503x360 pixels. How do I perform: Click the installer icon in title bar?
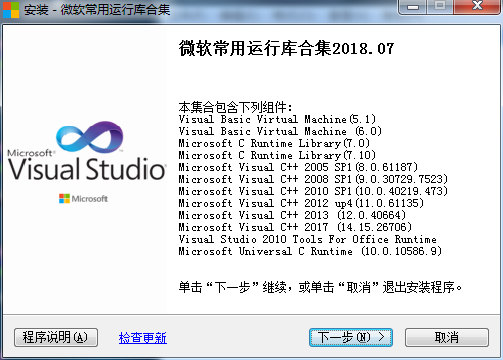pos(11,9)
